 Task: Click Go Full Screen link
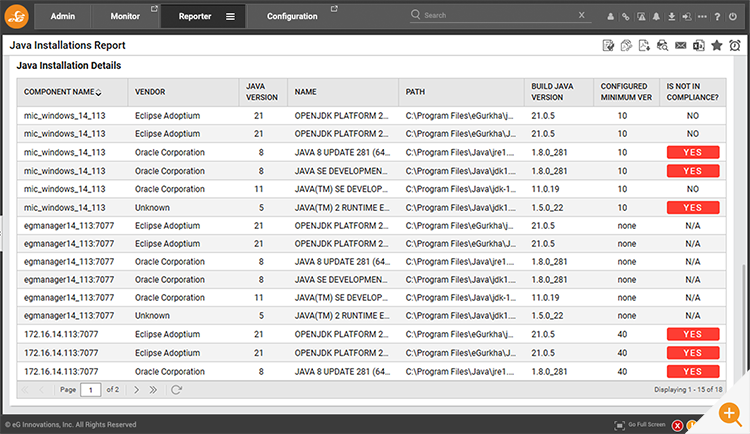point(646,424)
